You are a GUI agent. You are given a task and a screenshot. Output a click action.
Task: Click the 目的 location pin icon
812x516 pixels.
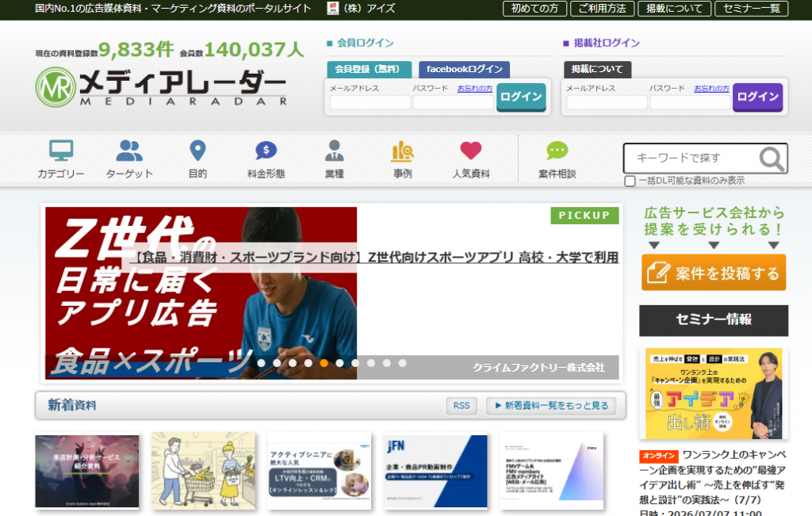pyautogui.click(x=197, y=151)
